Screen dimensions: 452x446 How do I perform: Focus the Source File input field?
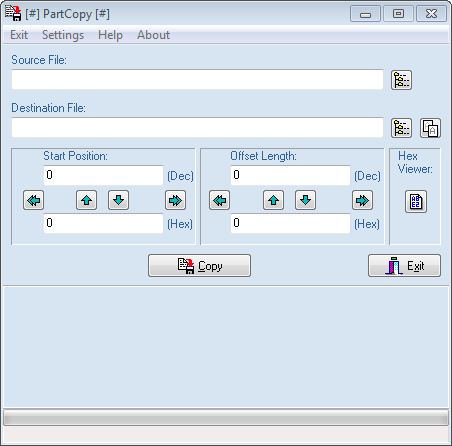[x=197, y=80]
